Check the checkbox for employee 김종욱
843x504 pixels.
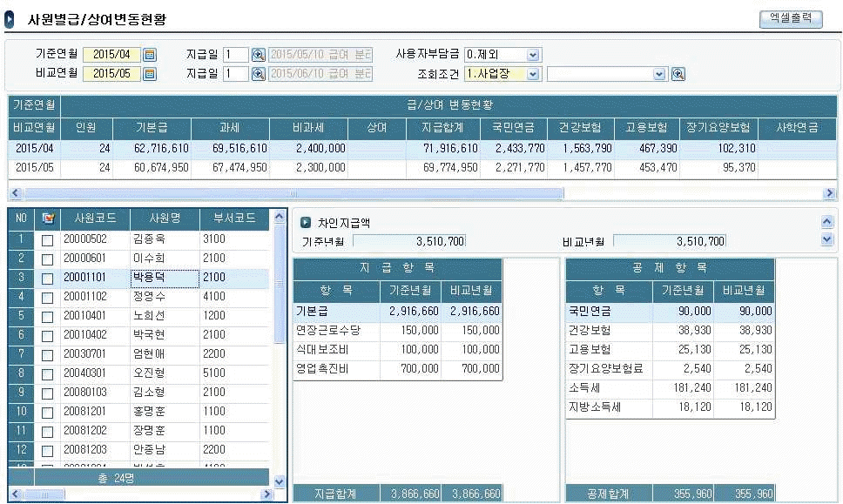(48, 239)
